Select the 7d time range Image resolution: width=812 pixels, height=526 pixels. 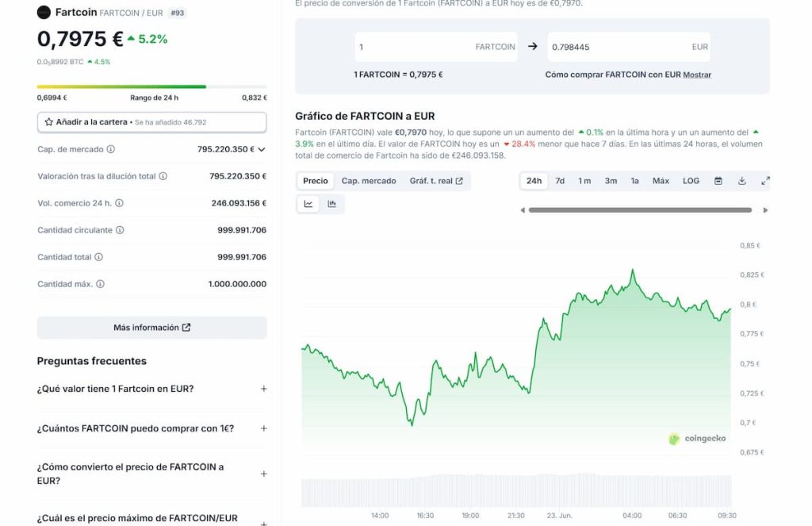(x=560, y=181)
